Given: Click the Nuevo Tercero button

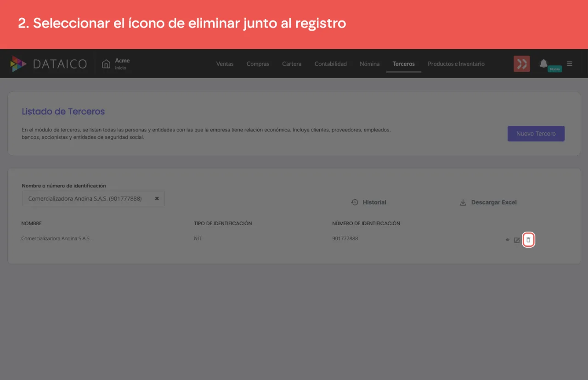Looking at the screenshot, I should click(536, 134).
